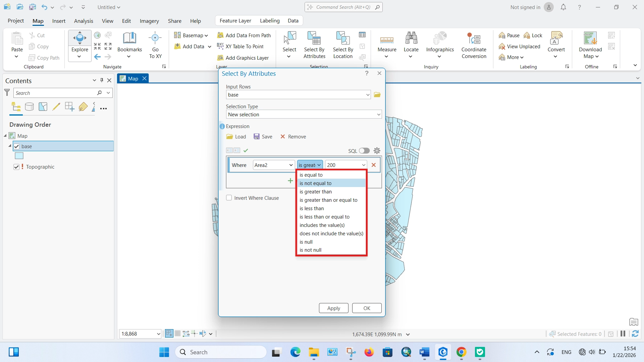Open the Area2 field dropdown
Viewport: 644px width, 362px height.
[290, 165]
